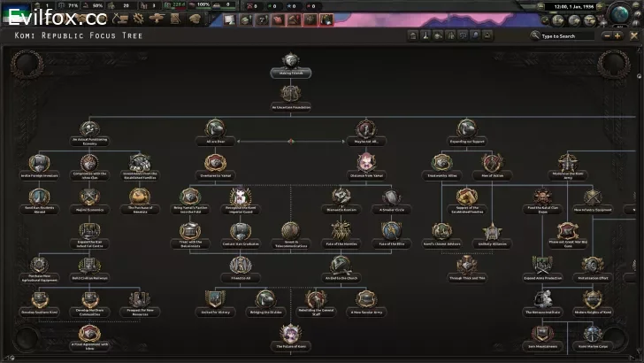Close the focus tree with X button

coord(632,36)
